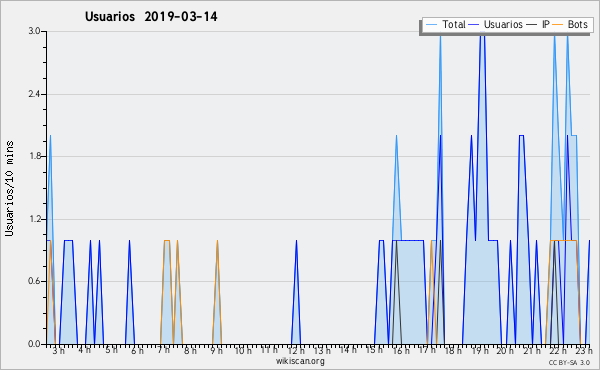Click the '10 h' x-axis label
This screenshot has height=370, width=600.
243,351
